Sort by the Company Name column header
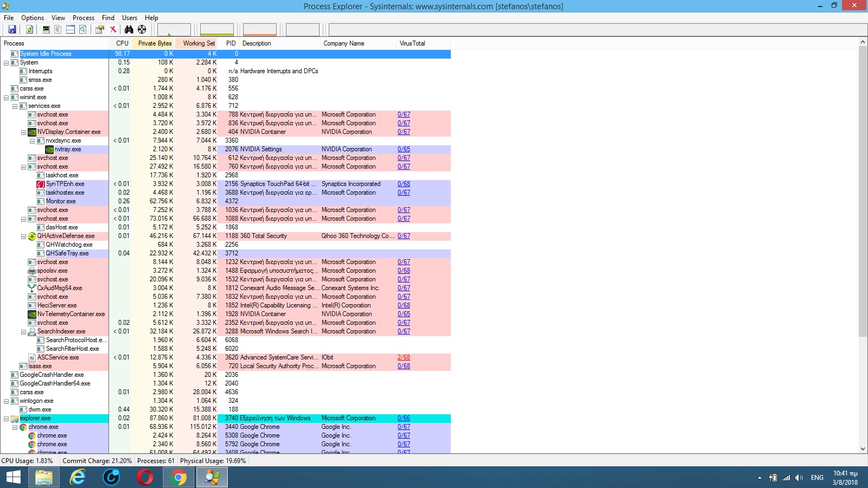Screen dimensions: 868x488 358,43
